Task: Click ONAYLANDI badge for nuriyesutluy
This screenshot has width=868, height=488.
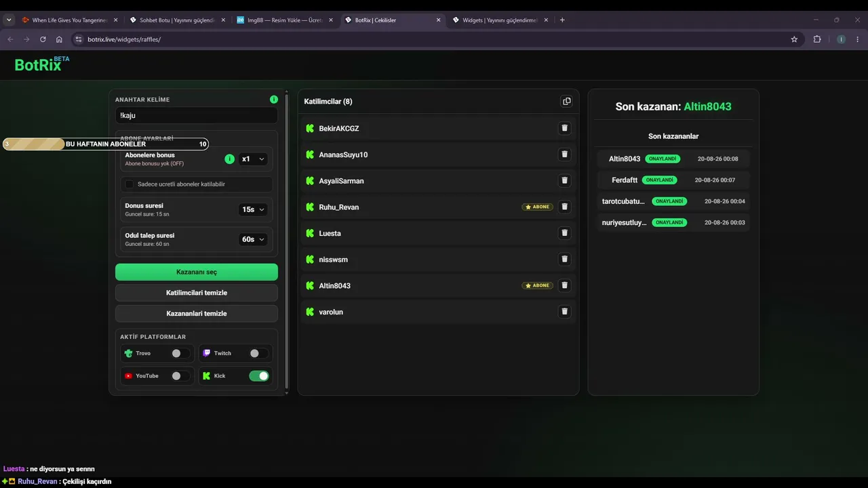Action: 669,222
